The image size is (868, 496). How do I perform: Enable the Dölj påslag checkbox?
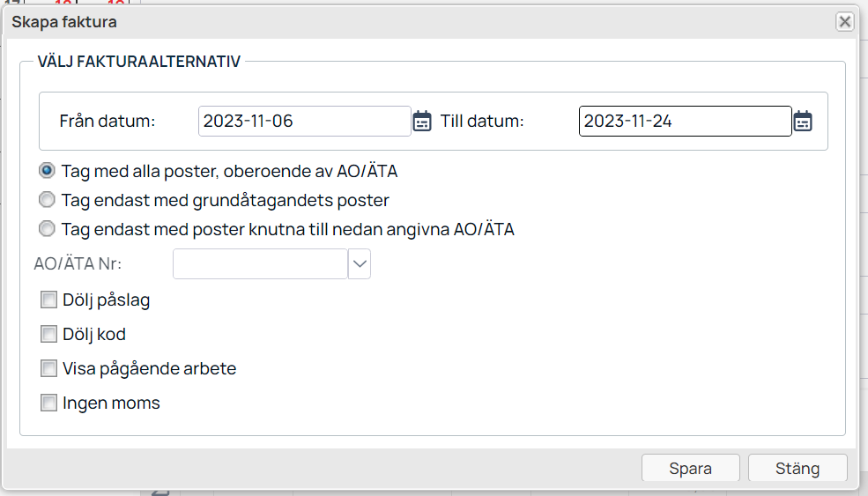coord(48,300)
